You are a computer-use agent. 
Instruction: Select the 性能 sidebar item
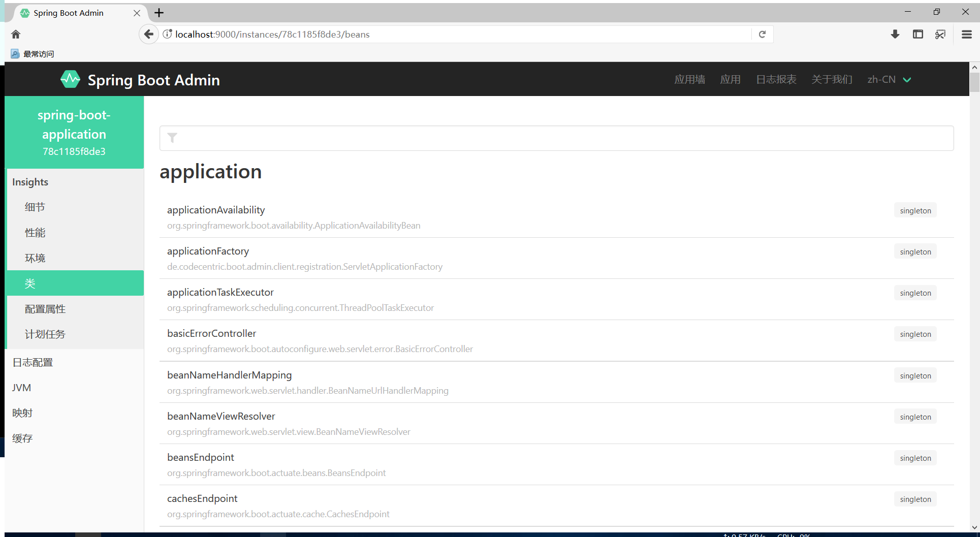click(75, 232)
